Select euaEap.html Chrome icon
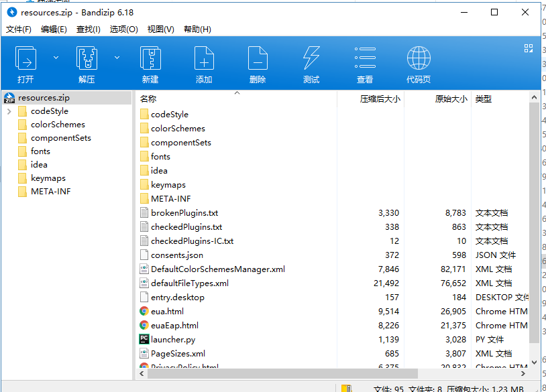The image size is (546, 392). tap(144, 326)
